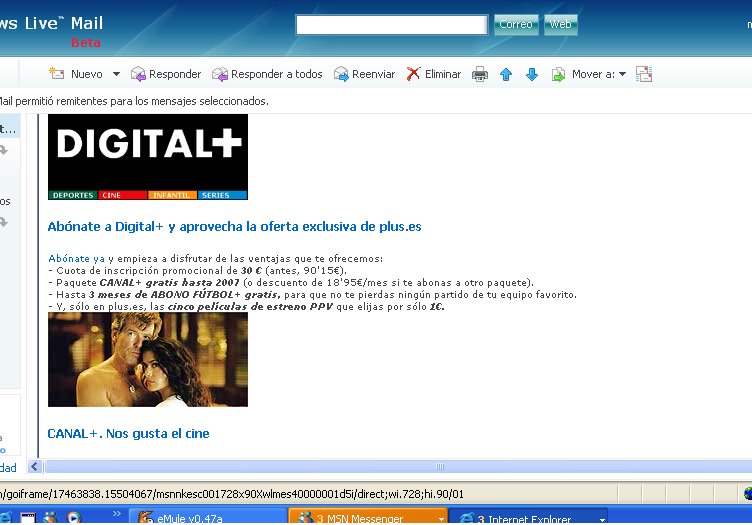Click the Correo search button
The height and width of the screenshot is (525, 752).
(x=516, y=24)
